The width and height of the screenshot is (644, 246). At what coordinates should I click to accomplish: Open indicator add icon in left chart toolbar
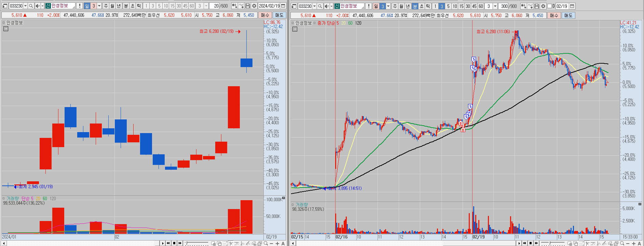tap(234, 6)
